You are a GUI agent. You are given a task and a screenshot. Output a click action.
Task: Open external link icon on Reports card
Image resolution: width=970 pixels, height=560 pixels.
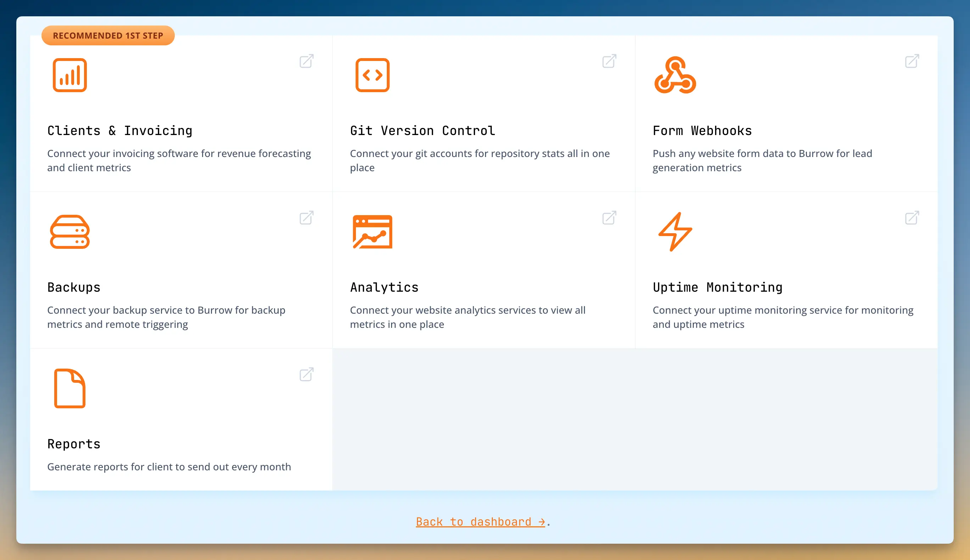tap(307, 374)
